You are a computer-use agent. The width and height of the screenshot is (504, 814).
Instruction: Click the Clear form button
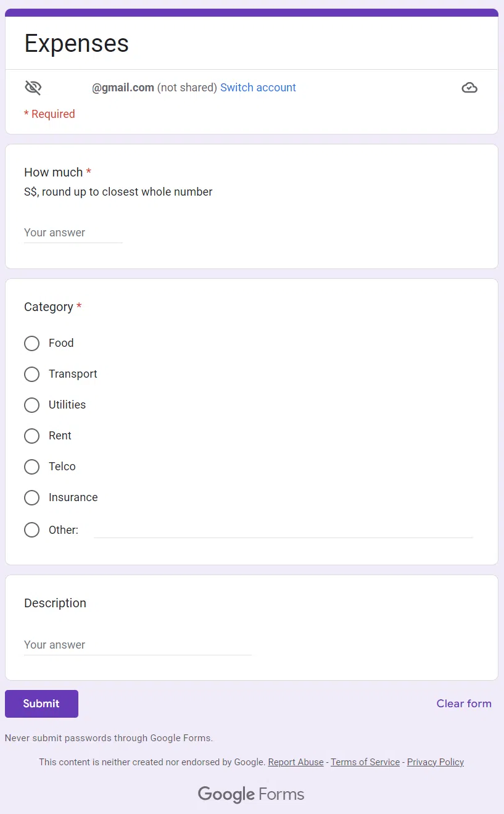464,704
